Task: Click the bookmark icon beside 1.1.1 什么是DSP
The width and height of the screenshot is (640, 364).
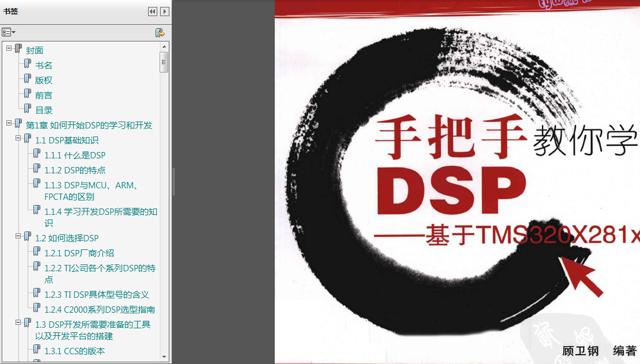Action: tap(37, 154)
